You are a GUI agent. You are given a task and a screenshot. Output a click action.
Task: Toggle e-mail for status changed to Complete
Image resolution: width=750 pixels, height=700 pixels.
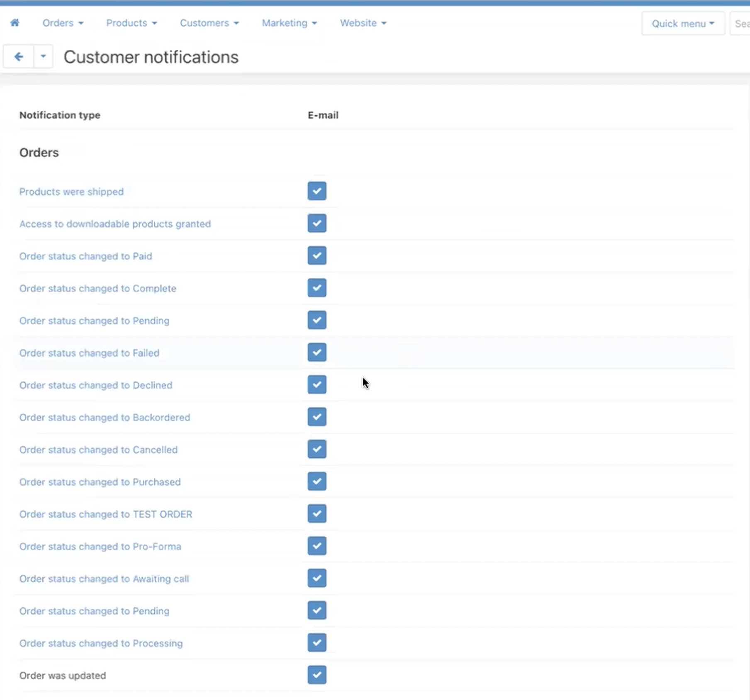pos(317,288)
